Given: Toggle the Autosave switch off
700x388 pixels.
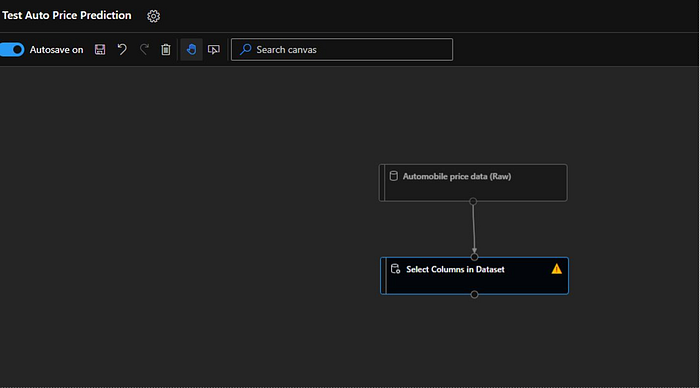Looking at the screenshot, I should 12,50.
